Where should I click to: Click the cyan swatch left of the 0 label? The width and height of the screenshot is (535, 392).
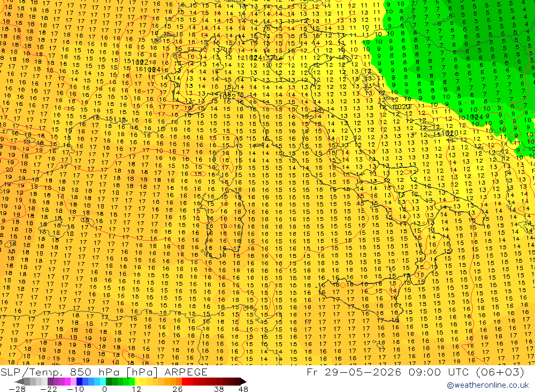click(103, 381)
